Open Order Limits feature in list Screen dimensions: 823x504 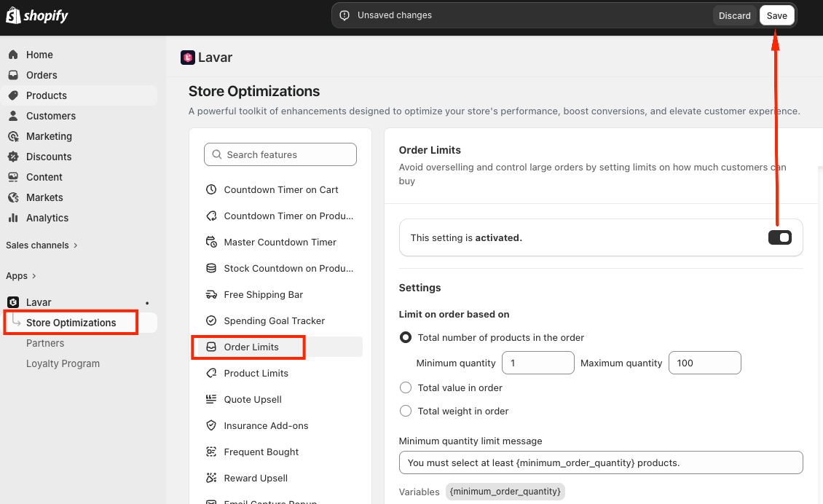point(280,347)
